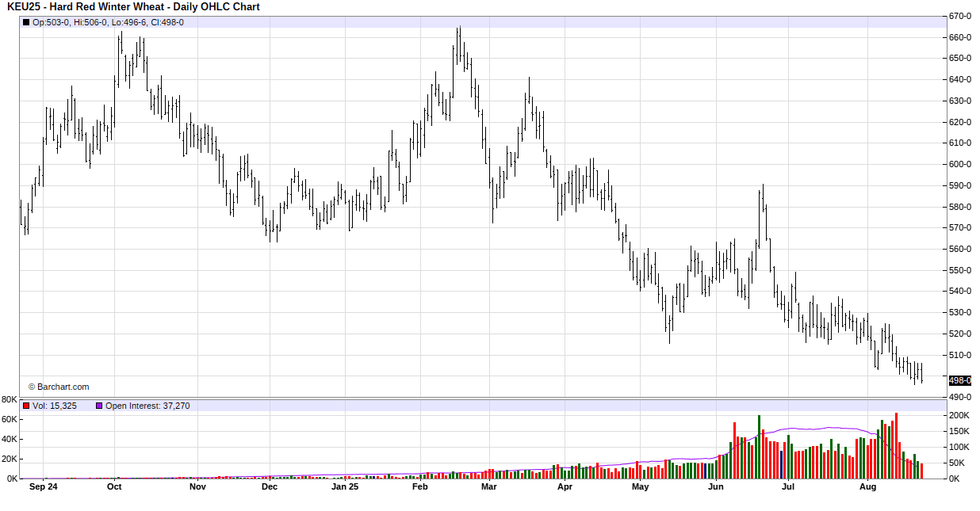
Task: Click the 660-0 price axis label
Action: [x=961, y=37]
